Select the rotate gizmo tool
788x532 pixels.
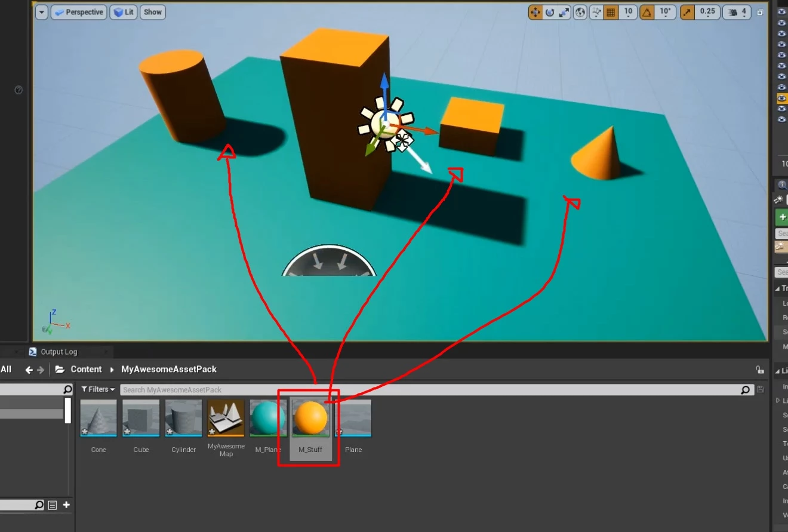coord(550,12)
